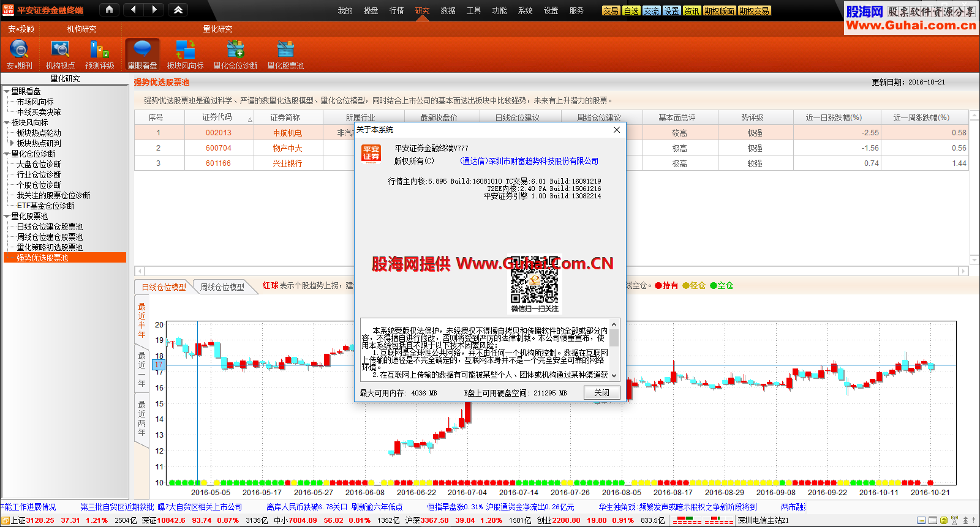The width and height of the screenshot is (980, 527).
Task: Click the red-green connection indicator bars
Action: (x=703, y=521)
